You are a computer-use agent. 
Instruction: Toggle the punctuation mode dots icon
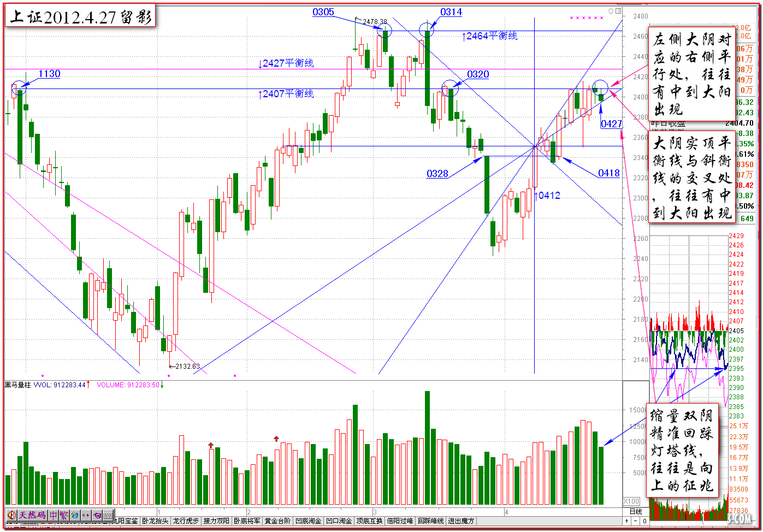click(x=86, y=515)
